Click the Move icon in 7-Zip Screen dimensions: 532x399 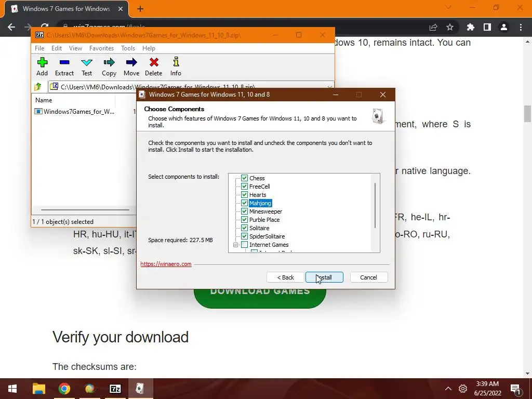click(x=131, y=66)
